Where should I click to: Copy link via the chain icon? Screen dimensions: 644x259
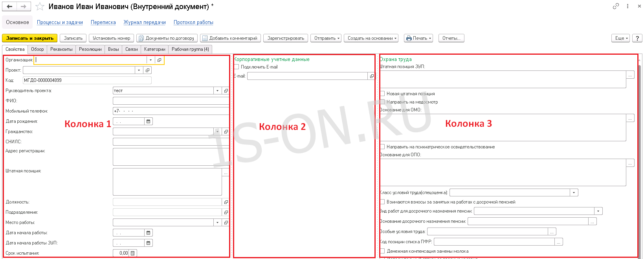click(616, 6)
